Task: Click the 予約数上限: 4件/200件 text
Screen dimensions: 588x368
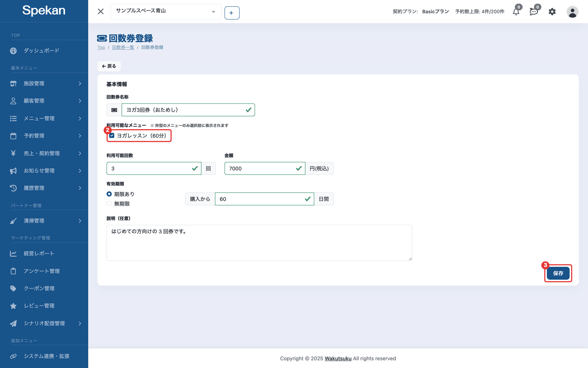Action: click(480, 12)
